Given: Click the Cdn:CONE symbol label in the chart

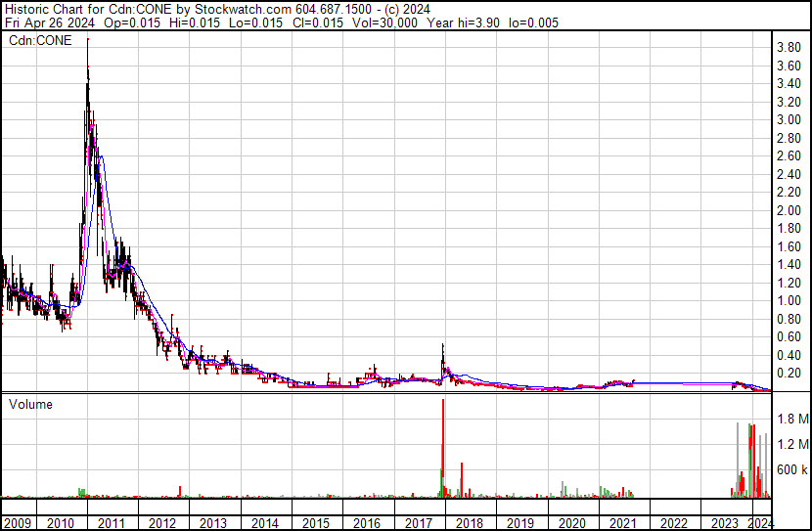Looking at the screenshot, I should click(x=40, y=41).
